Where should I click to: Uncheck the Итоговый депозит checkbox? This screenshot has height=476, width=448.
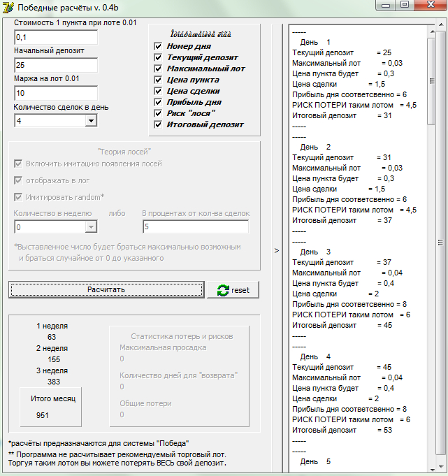pos(158,125)
